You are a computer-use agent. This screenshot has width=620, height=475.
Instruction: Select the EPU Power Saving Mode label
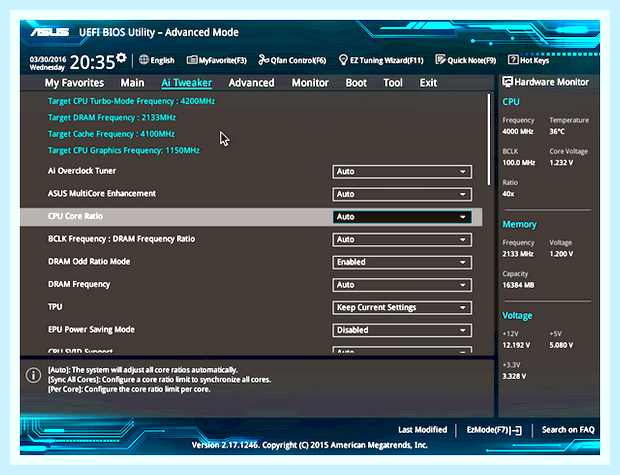click(91, 329)
